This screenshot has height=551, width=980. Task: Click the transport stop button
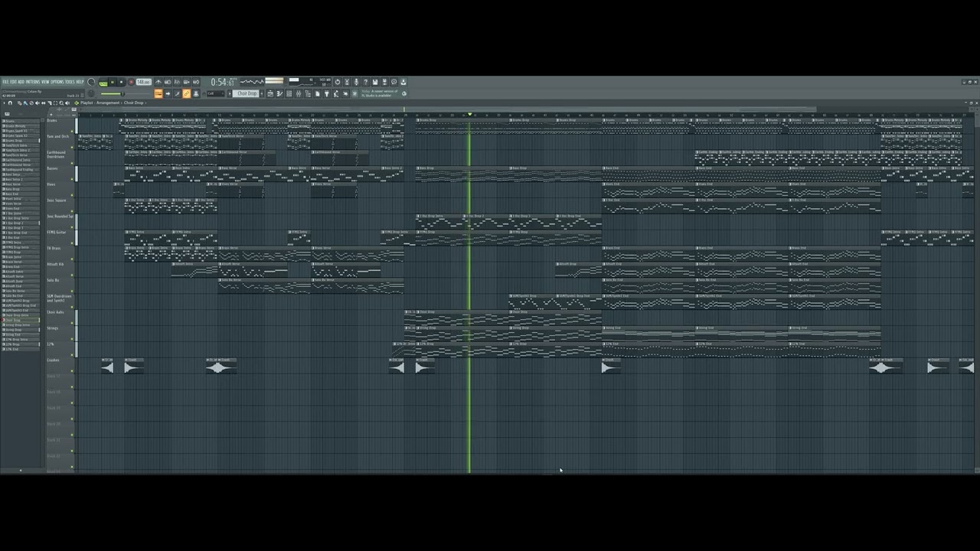click(122, 82)
